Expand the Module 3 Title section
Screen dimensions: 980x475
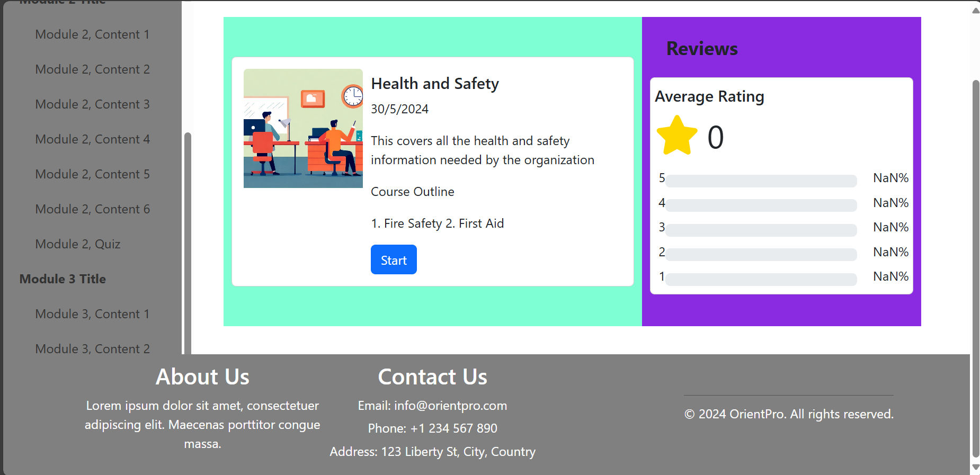[x=63, y=279]
